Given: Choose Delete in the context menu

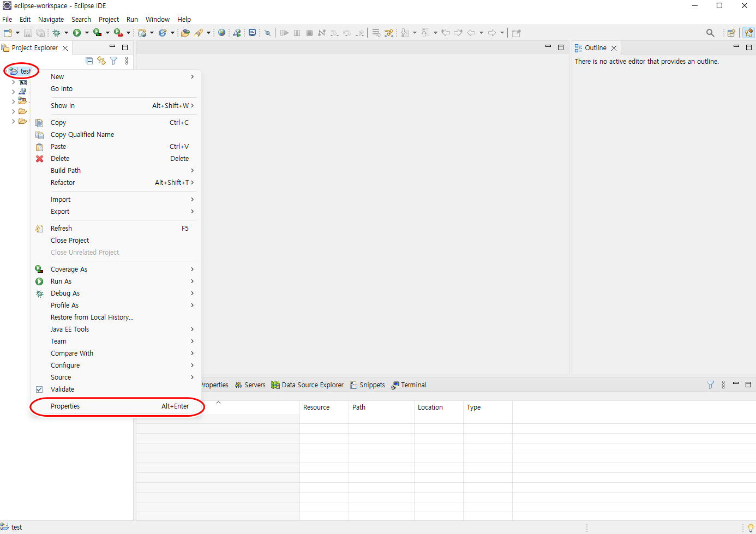Looking at the screenshot, I should click(116, 159).
